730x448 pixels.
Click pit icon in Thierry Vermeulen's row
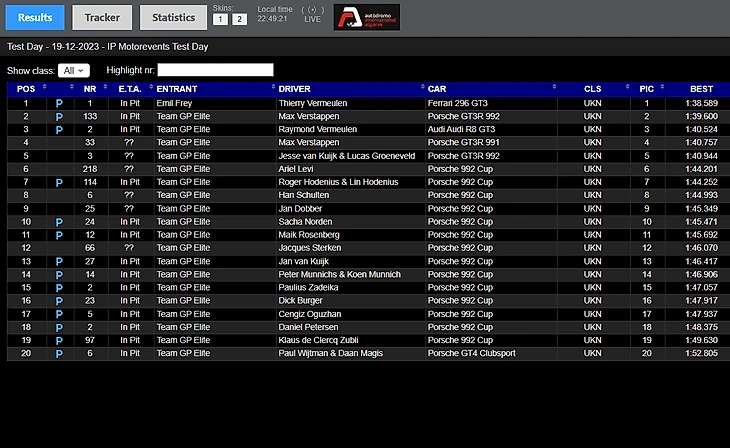point(59,103)
